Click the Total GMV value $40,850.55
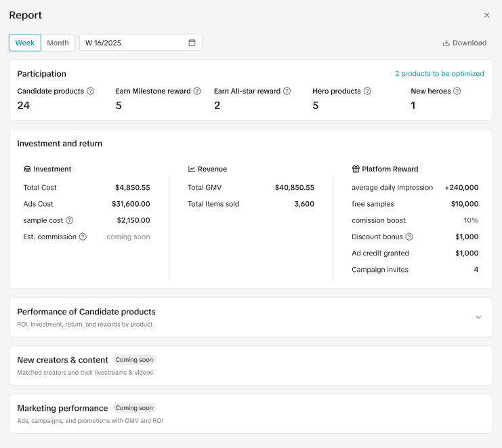502x448 pixels. tap(294, 188)
